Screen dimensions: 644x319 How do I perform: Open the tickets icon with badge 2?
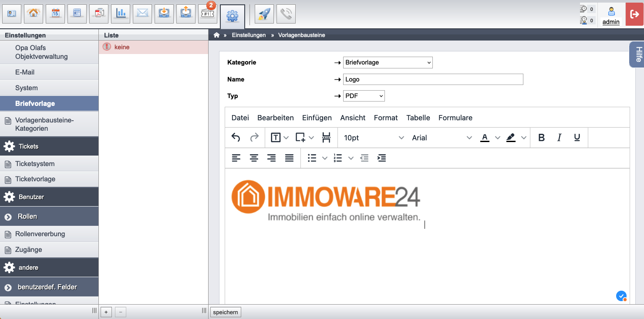[x=208, y=14]
